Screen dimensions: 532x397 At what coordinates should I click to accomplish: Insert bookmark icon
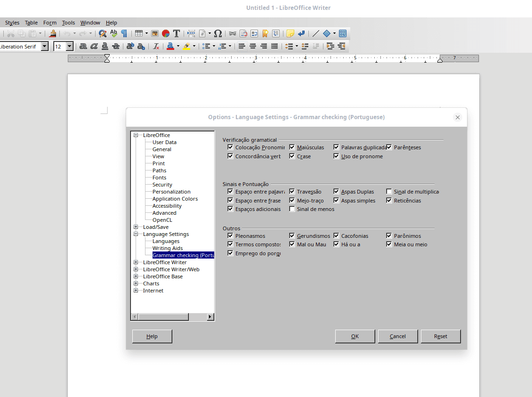pyautogui.click(x=265, y=33)
